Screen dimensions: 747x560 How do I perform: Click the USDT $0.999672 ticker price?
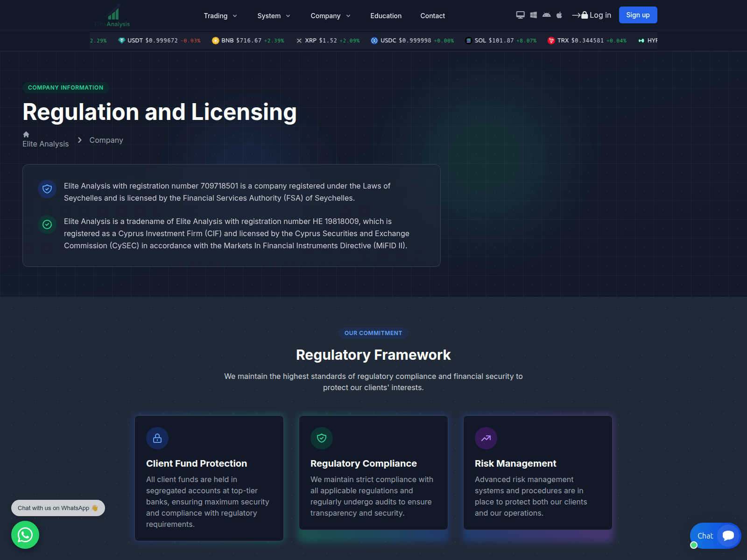click(162, 41)
